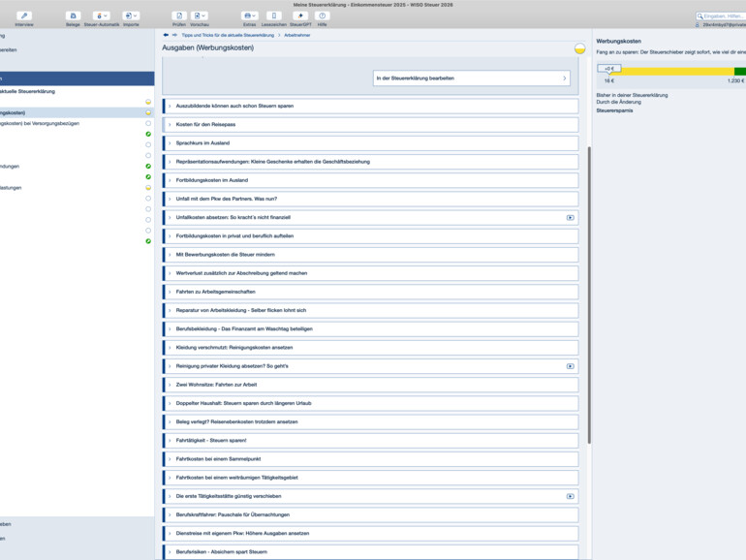Open the tip Beleg verlegt? Reisenebenkosten trotzdem ansetzen
The height and width of the screenshot is (560, 746).
[x=371, y=421]
